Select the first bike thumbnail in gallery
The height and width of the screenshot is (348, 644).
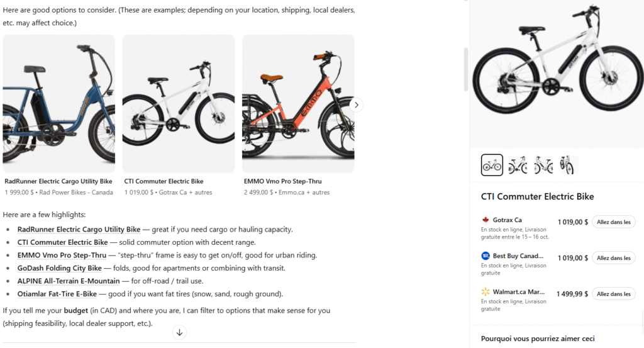(x=492, y=165)
